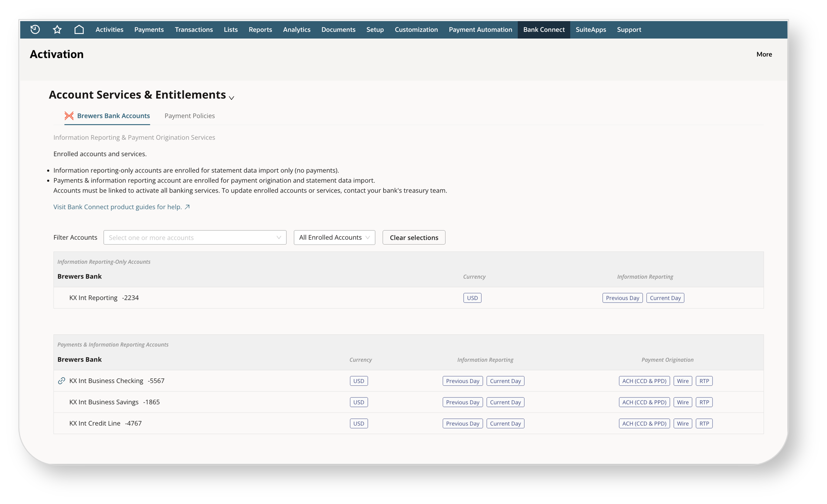Click ACH (CCD & PPD) for Business Checking
Image resolution: width=827 pixels, height=504 pixels.
pyautogui.click(x=644, y=381)
